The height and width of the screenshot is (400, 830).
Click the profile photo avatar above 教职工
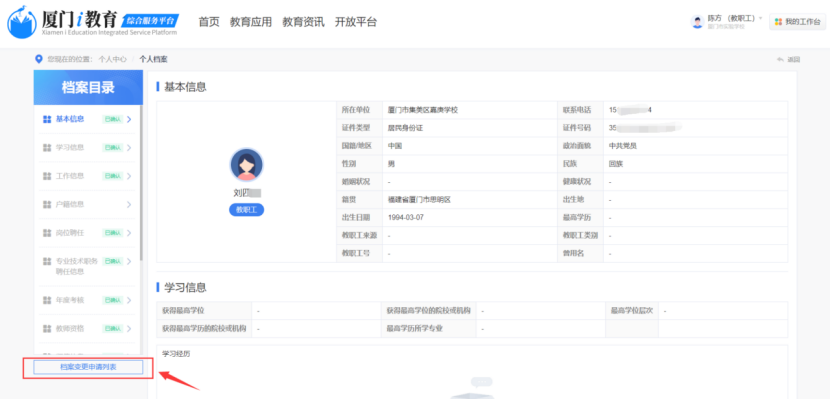(x=246, y=165)
